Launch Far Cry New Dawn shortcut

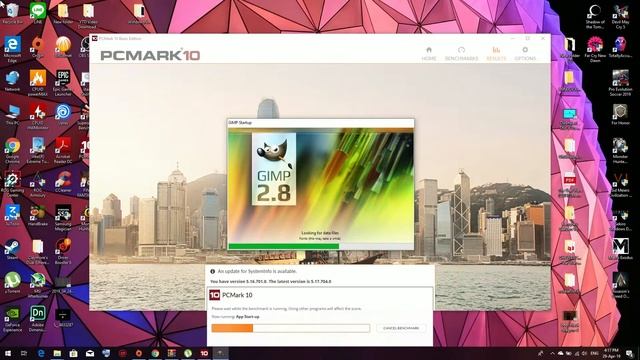coord(595,49)
